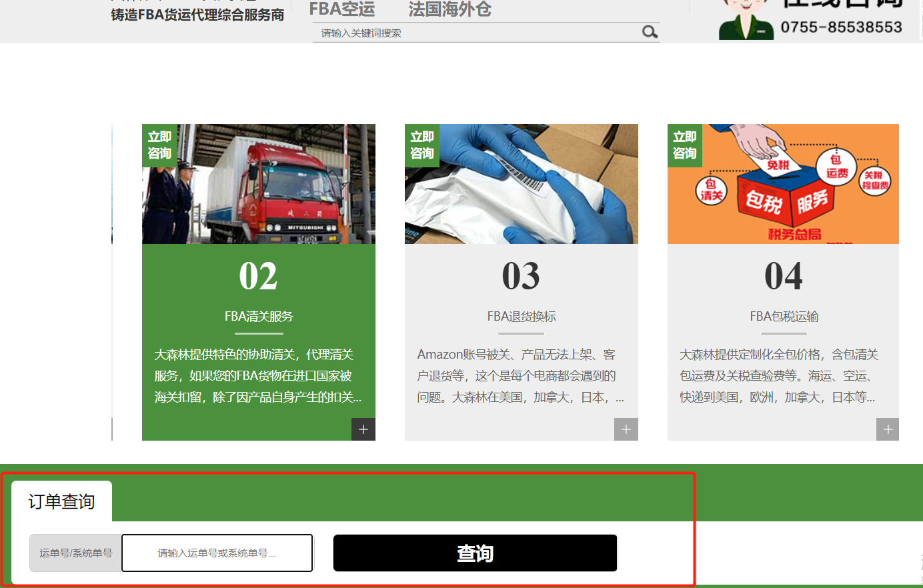Click the 运单号 tracking number input field
Viewport: 923px width, 588px height.
coord(217,553)
